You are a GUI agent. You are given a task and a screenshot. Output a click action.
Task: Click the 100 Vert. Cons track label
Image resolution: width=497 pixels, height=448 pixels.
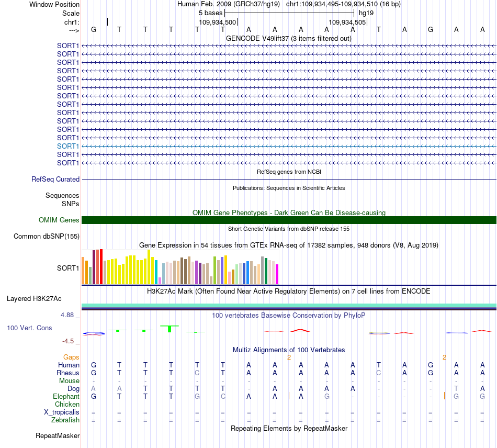[29, 328]
